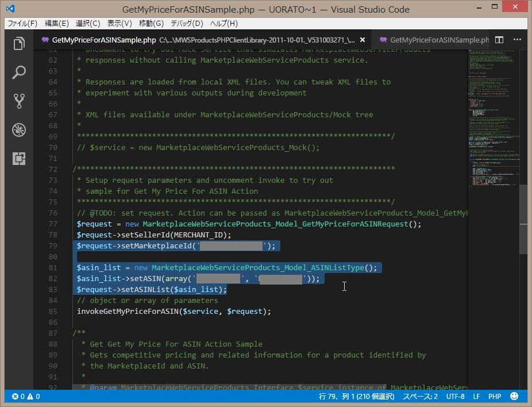Click the VS Code logo in the title bar

[10, 9]
